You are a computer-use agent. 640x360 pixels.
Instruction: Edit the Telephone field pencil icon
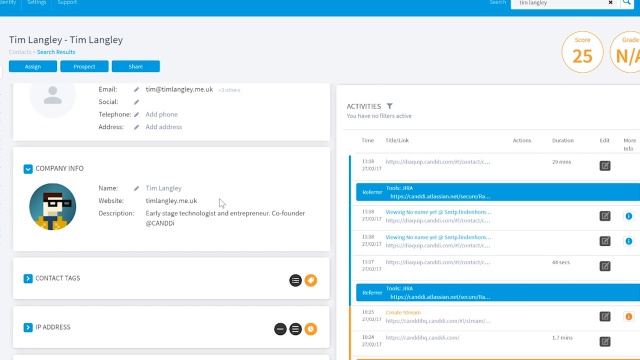click(136, 115)
